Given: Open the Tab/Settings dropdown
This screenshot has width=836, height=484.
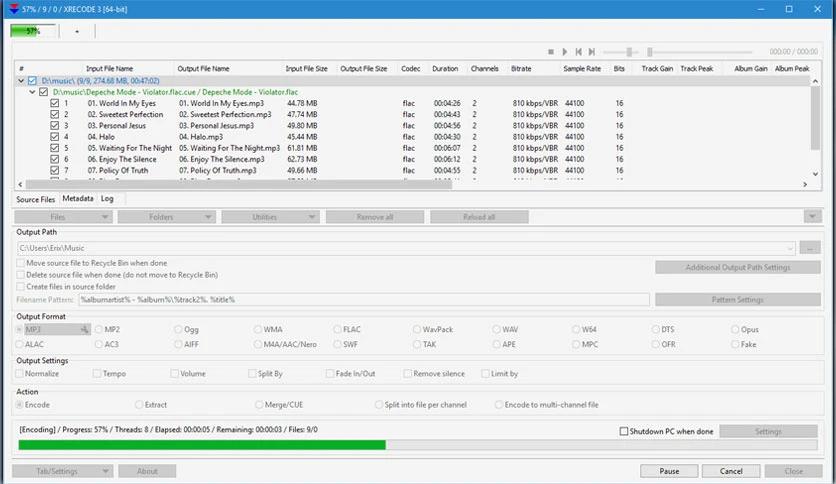Looking at the screenshot, I should click(x=62, y=471).
